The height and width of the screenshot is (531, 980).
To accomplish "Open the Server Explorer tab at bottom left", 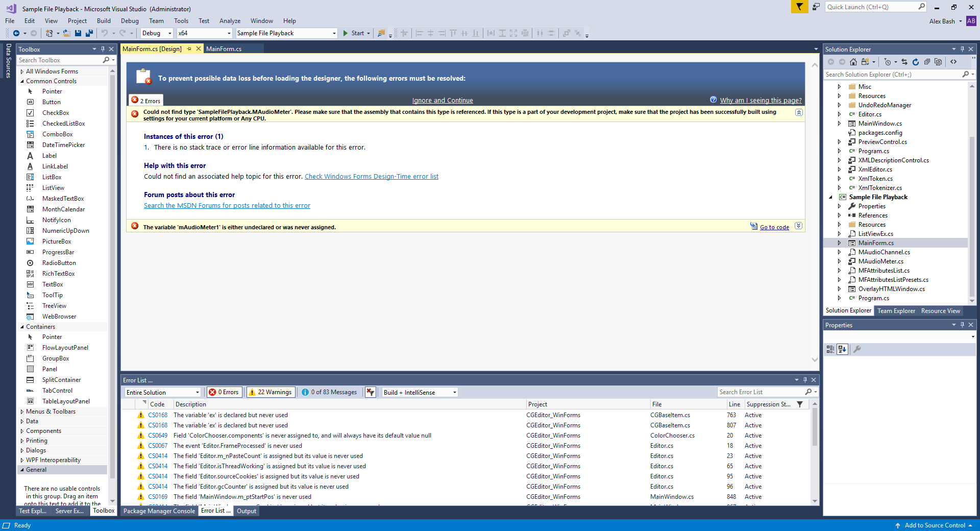I will coord(69,511).
